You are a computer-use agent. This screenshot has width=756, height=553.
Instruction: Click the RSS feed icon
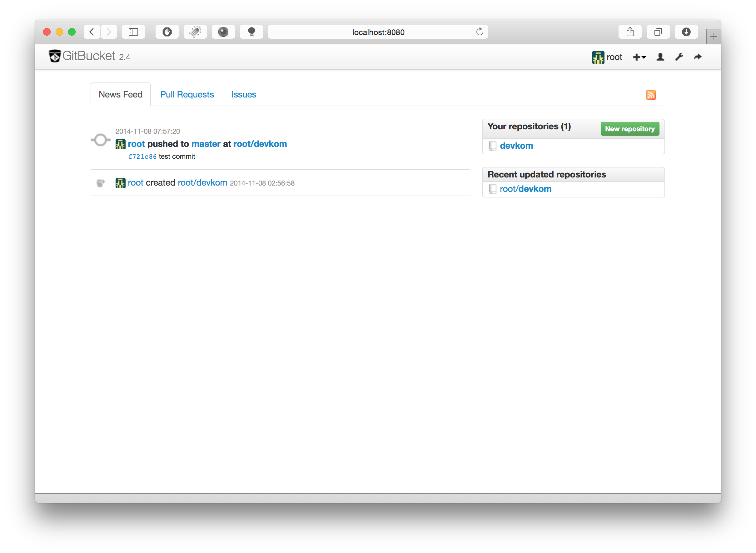[x=651, y=95]
